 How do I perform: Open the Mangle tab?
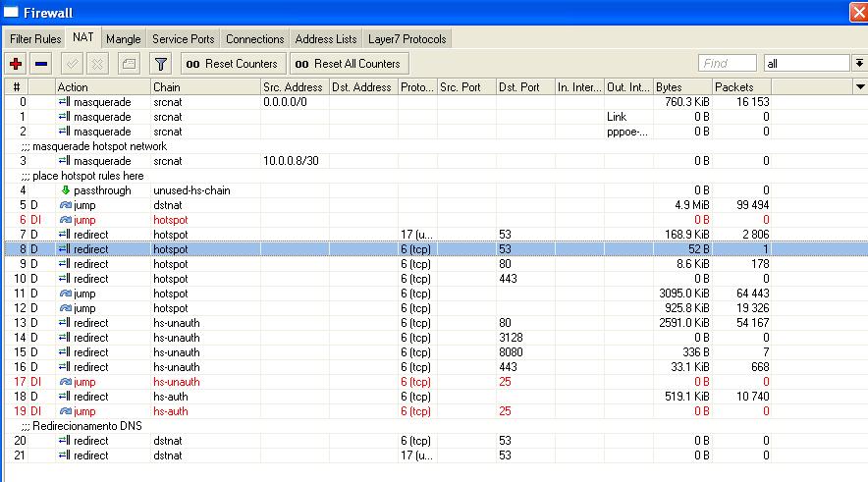pos(124,39)
